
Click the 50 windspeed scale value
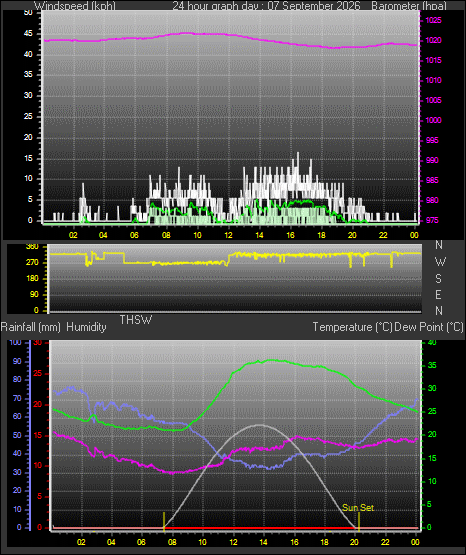pos(28,12)
